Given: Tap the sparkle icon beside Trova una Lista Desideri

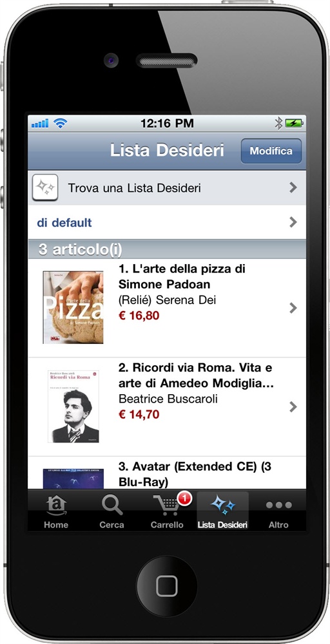Looking at the screenshot, I should tap(44, 187).
